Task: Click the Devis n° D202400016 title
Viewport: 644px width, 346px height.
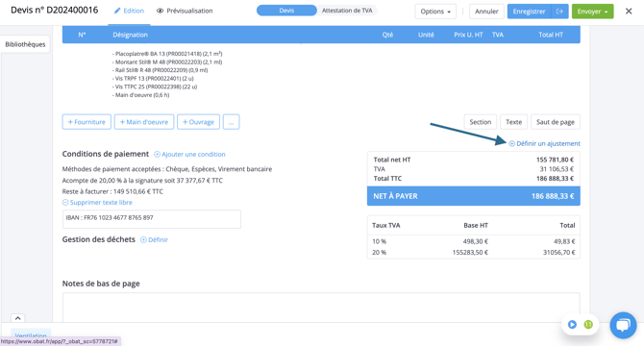Action: point(54,11)
